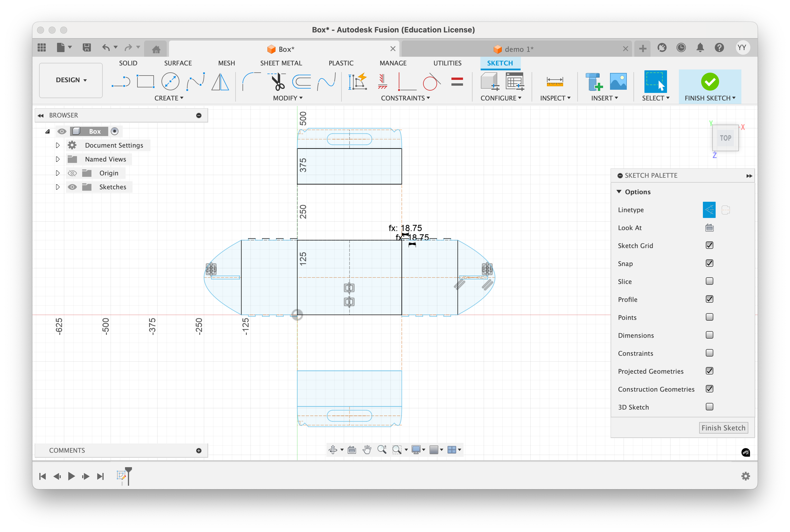Open the CREATE dropdown menu
The width and height of the screenshot is (790, 532).
[x=169, y=98]
